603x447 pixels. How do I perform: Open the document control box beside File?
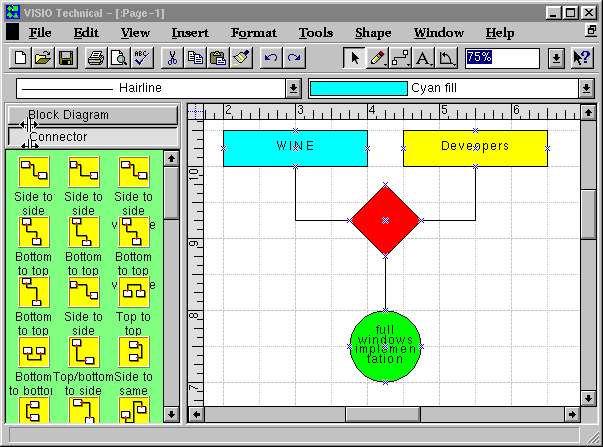(12, 32)
